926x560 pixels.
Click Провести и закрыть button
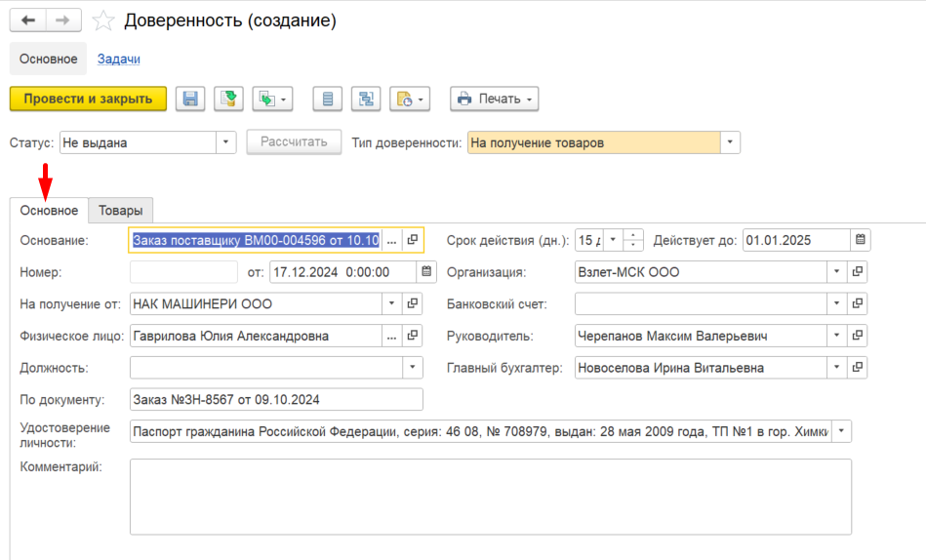coord(88,99)
